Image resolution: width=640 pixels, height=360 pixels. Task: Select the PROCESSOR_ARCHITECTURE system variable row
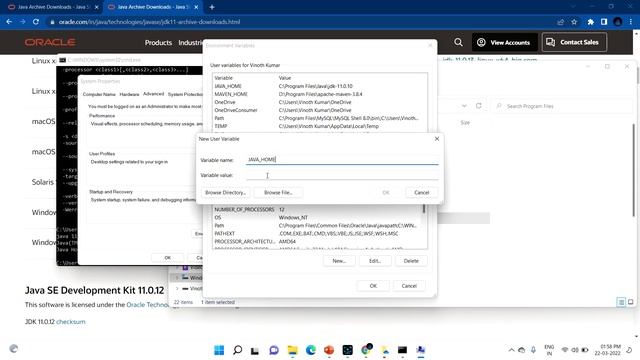point(317,242)
